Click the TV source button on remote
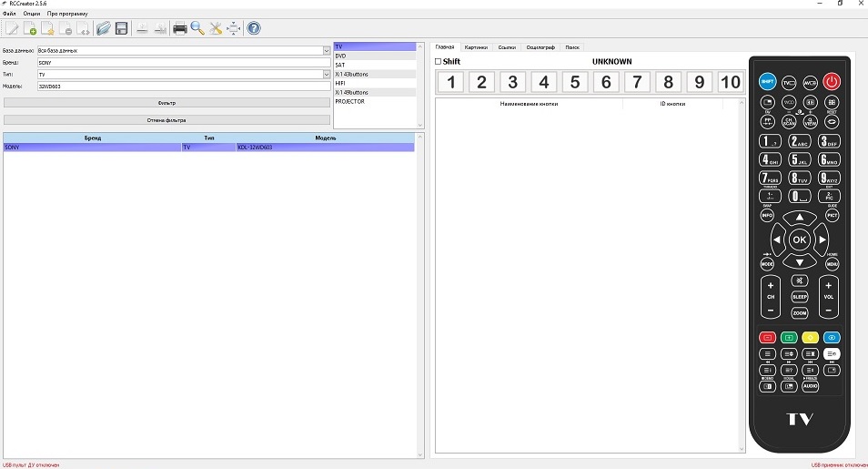 [789, 83]
